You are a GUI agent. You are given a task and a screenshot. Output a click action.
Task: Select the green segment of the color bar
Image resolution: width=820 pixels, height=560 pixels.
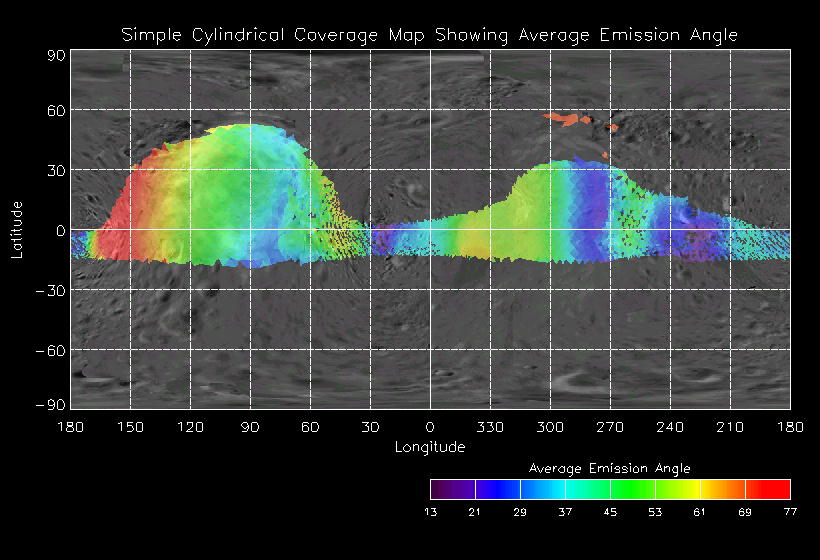(x=632, y=489)
